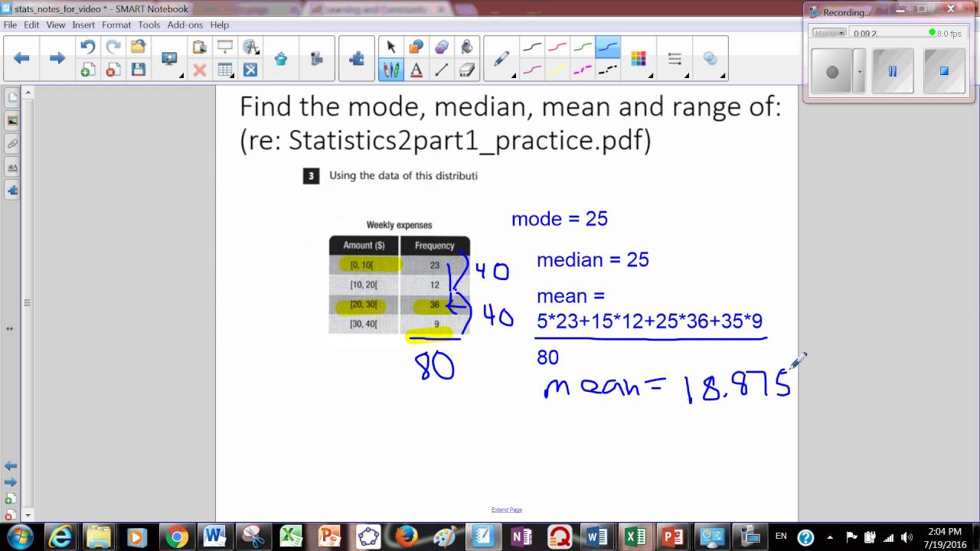
Task: Open the Help menu
Action: 220,24
